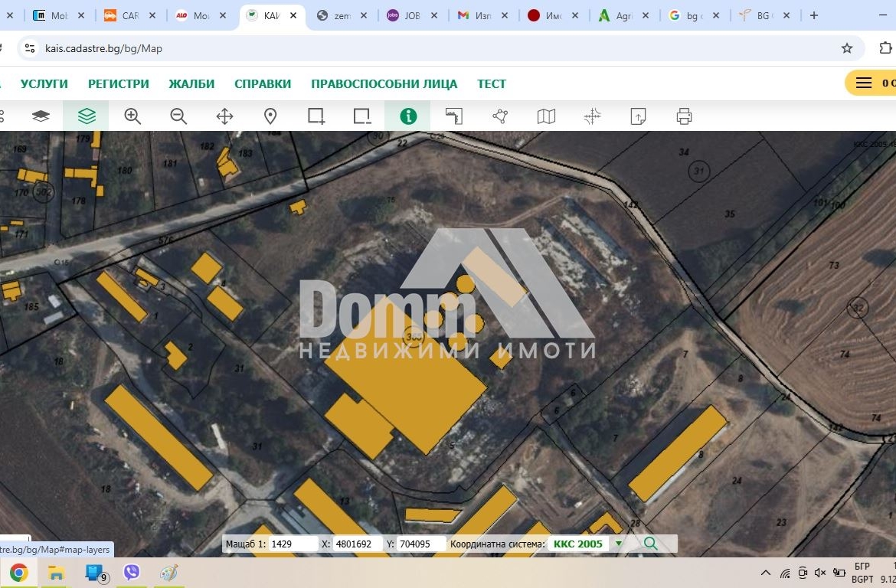Open the УСЛУГИ menu
Viewport: 896px width, 588px height.
pyautogui.click(x=44, y=84)
